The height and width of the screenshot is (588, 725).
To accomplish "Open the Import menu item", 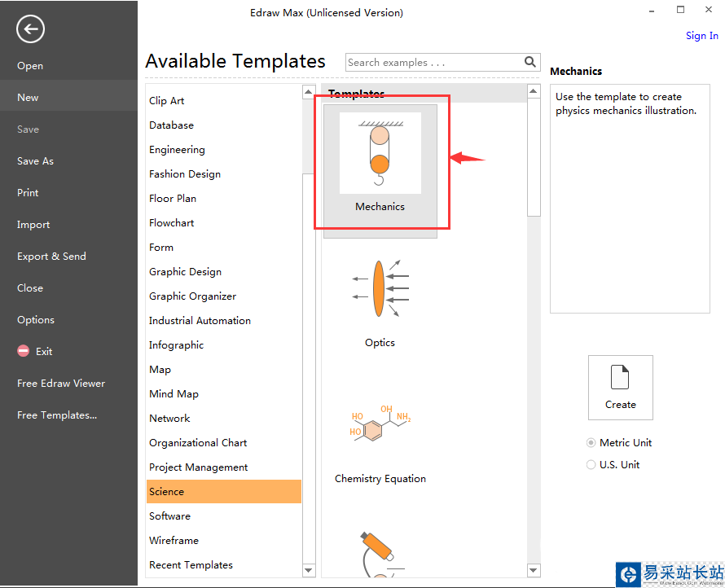I will (x=33, y=225).
